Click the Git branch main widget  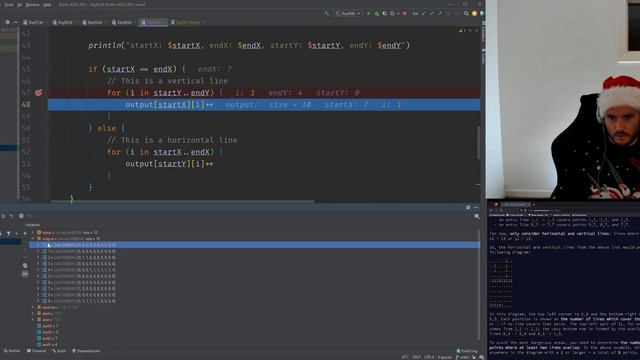tap(462, 357)
